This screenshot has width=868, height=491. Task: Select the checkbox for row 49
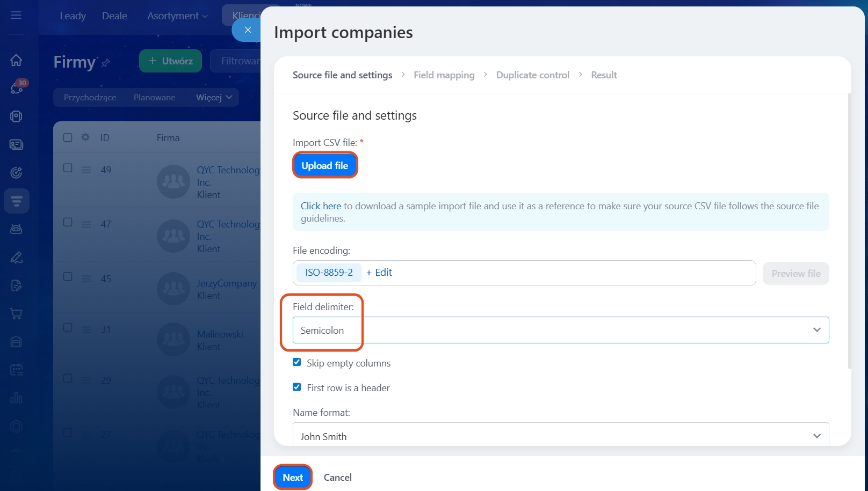pyautogui.click(x=68, y=168)
